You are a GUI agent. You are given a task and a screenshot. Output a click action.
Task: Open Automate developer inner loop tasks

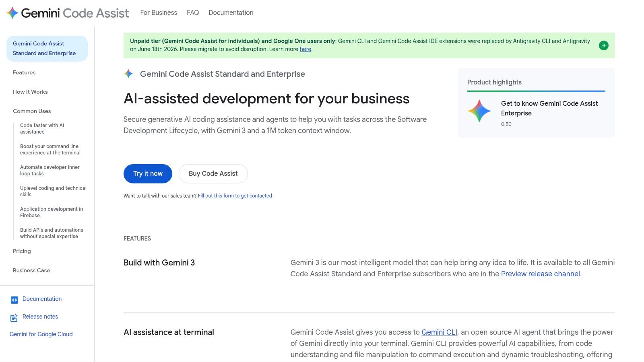(50, 171)
